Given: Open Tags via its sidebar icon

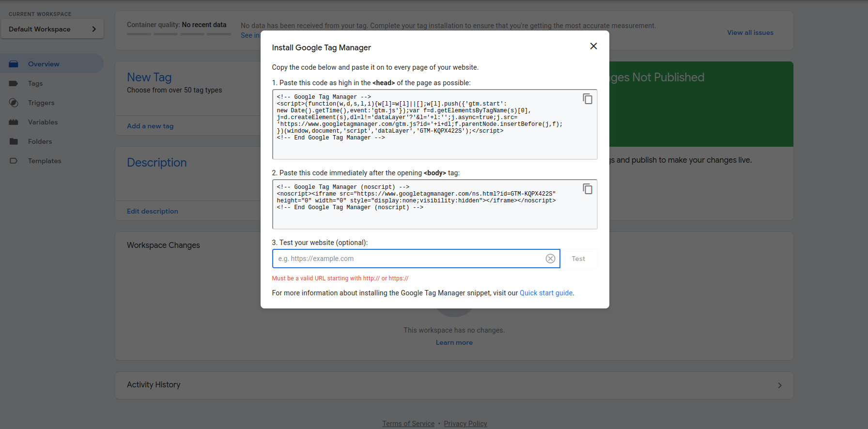Looking at the screenshot, I should pyautogui.click(x=14, y=83).
